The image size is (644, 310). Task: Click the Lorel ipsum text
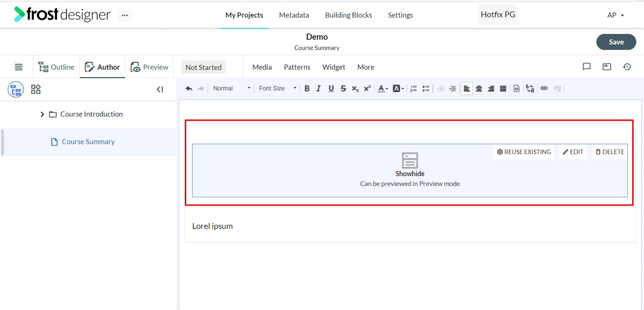tap(213, 226)
